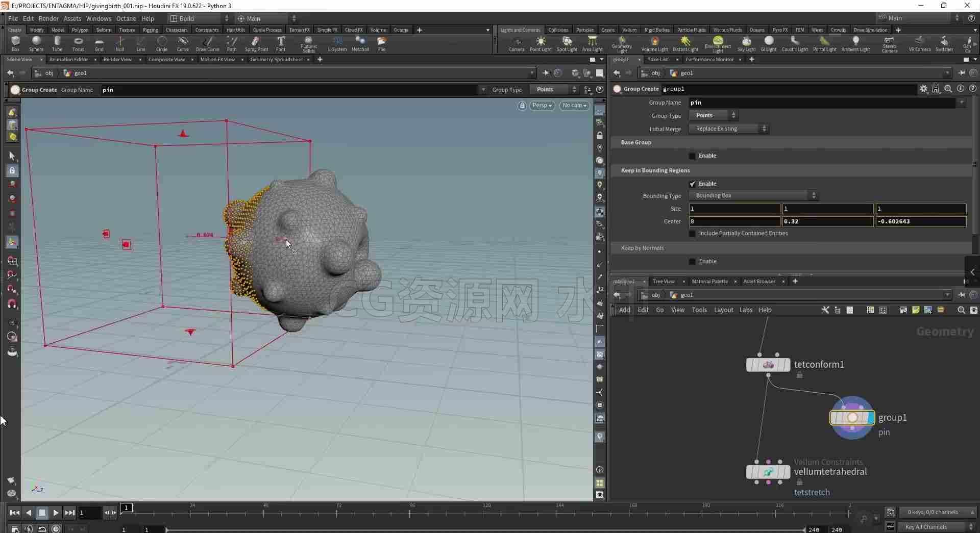The height and width of the screenshot is (533, 980).
Task: Select the Torus shelf tool
Action: pos(78,44)
